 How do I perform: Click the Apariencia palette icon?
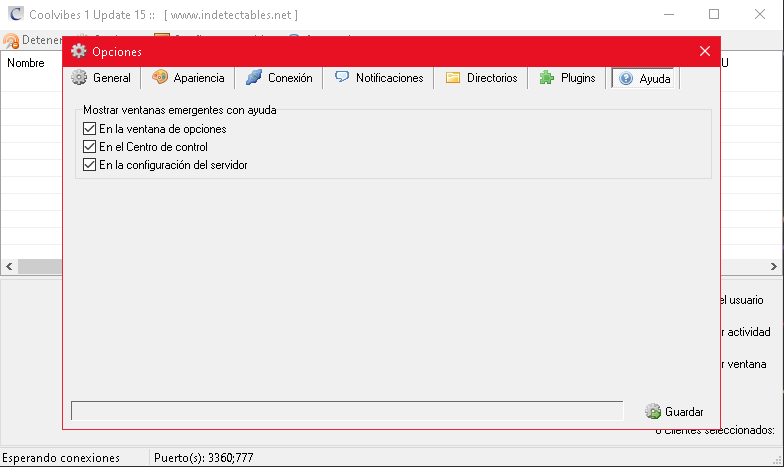pos(160,78)
